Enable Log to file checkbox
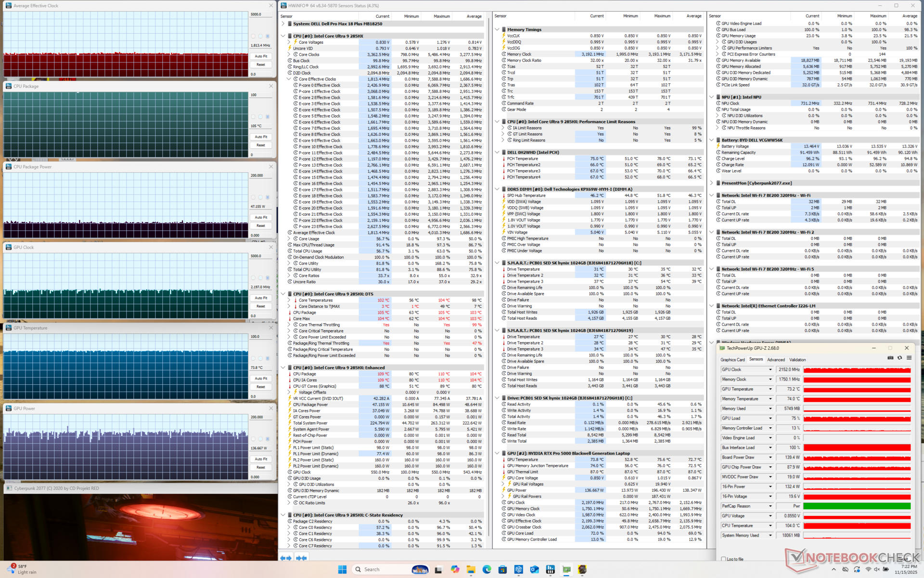The image size is (924, 578). [723, 559]
